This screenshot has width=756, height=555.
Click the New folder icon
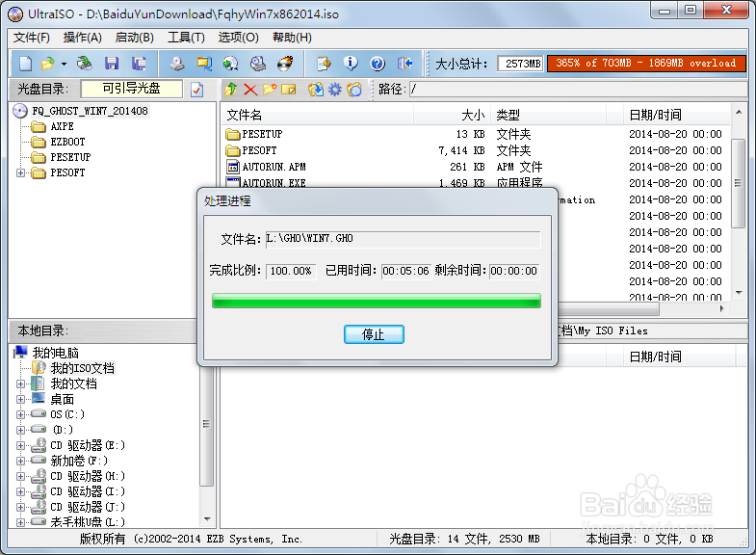click(x=270, y=90)
